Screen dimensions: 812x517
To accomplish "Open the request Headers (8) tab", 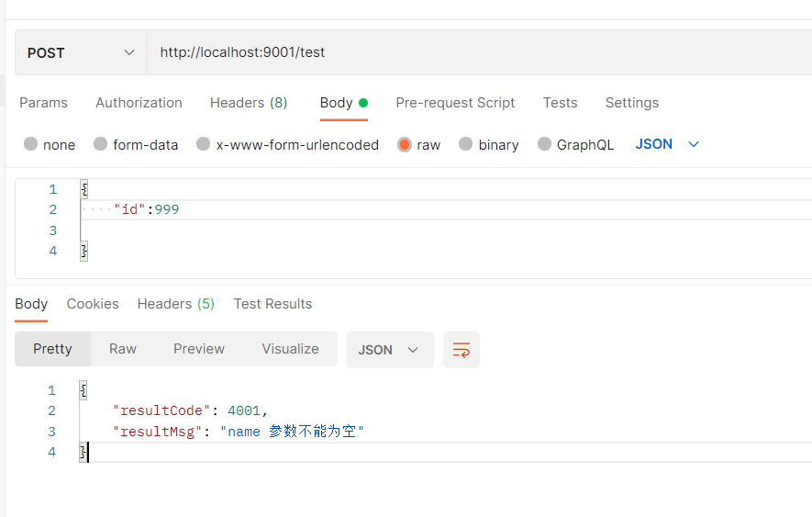I will [248, 103].
